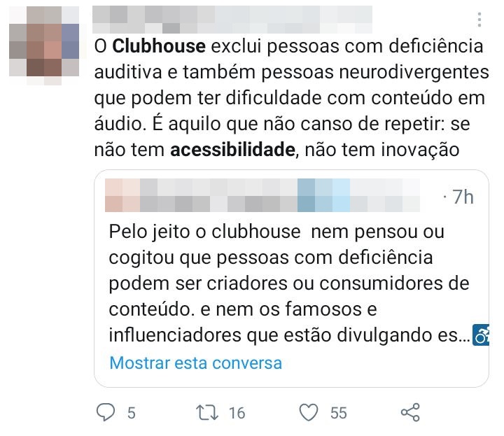504x436 pixels.
Task: Open the three-dot more options menu
Action: 479,20
